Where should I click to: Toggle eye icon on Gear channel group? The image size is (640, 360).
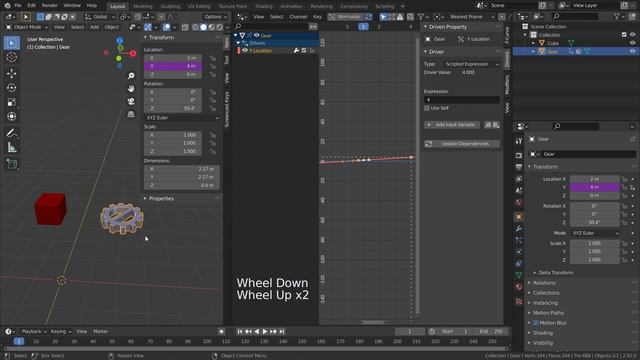[257, 36]
